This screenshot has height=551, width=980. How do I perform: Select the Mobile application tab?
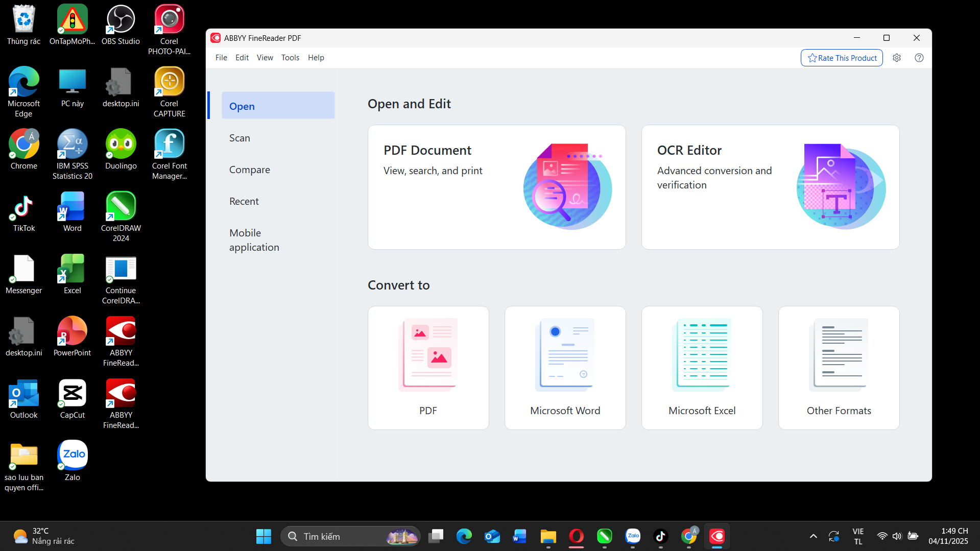[254, 240]
